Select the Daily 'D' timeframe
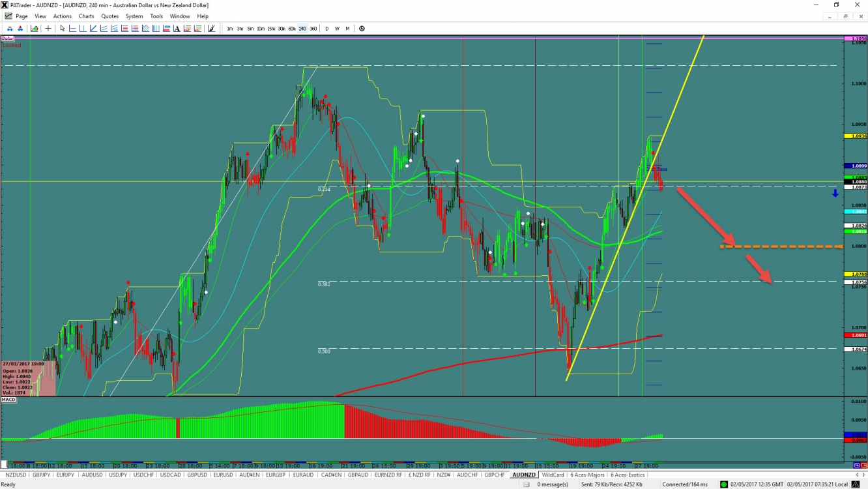Screen dimensions: 868x489 [x=327, y=28]
